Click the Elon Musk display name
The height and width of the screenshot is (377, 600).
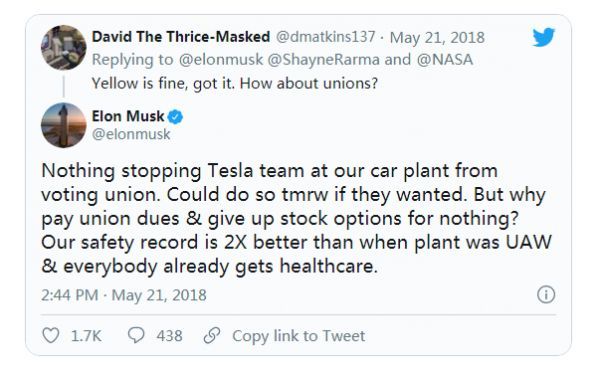coord(128,116)
